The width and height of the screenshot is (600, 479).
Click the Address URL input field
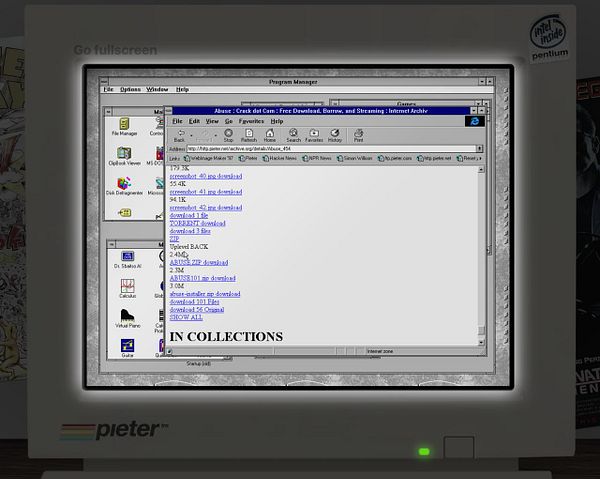(x=331, y=148)
